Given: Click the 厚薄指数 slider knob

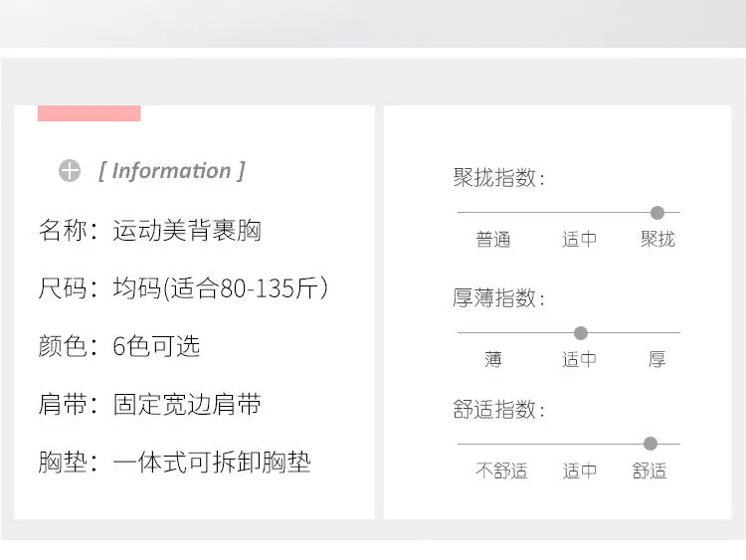Looking at the screenshot, I should 581,333.
